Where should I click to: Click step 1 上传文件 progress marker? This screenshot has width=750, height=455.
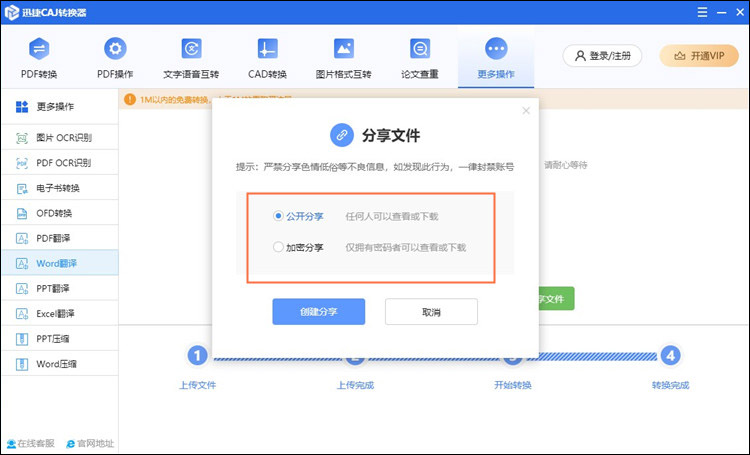197,355
